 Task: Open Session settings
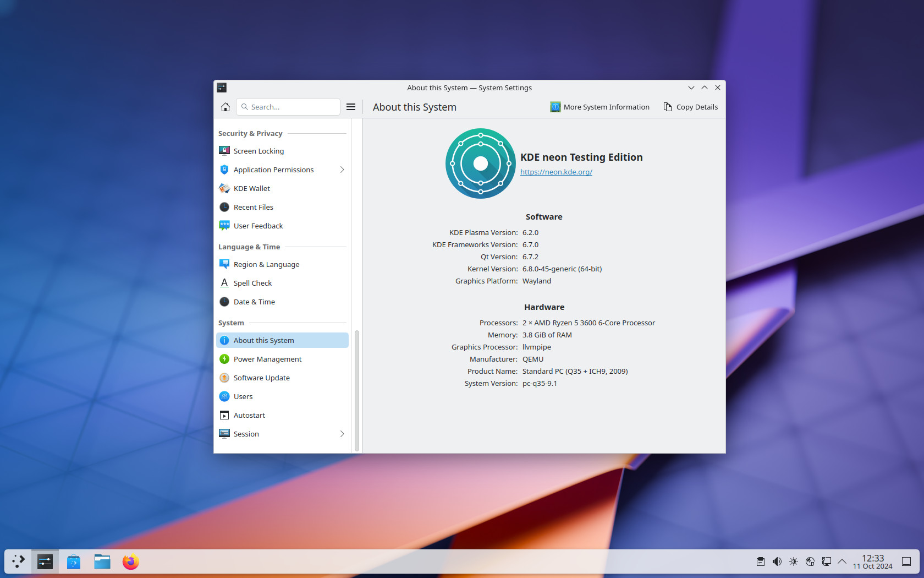point(282,434)
